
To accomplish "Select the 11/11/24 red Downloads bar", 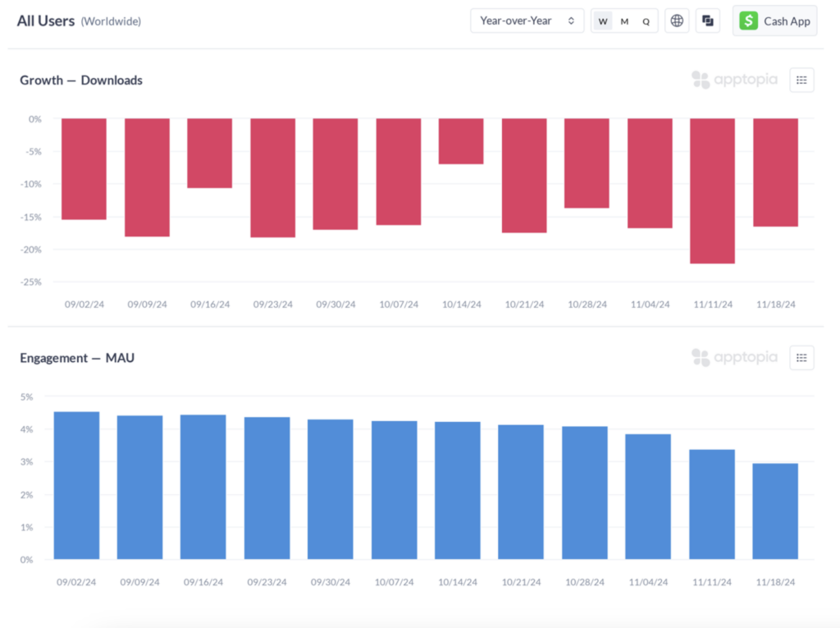I will coord(712,190).
